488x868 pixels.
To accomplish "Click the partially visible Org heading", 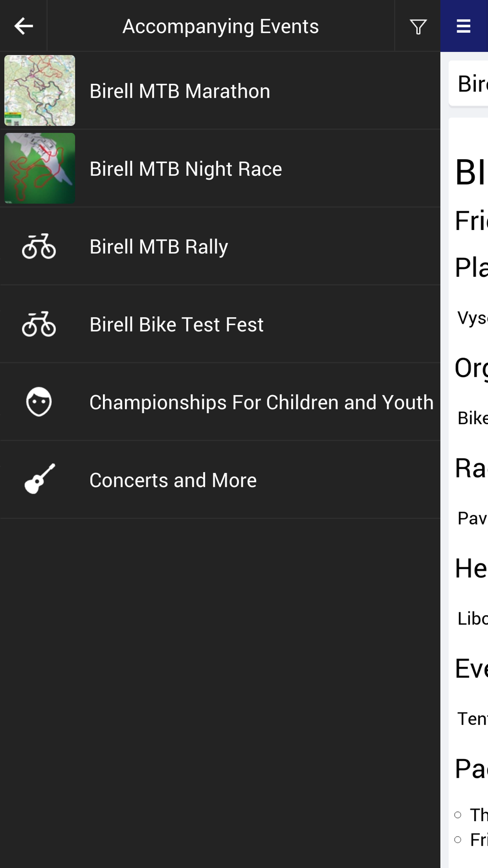I will [471, 368].
